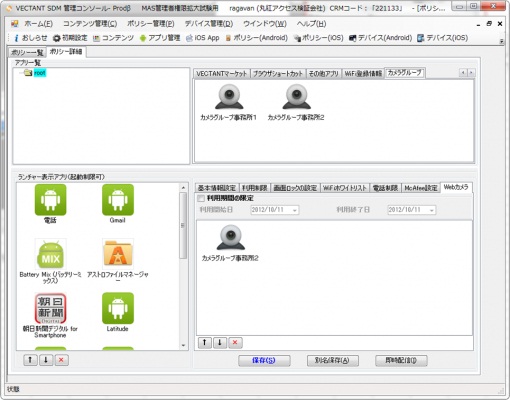Select the Battery Mix app icon
This screenshot has width=510, height=400.
point(51,254)
